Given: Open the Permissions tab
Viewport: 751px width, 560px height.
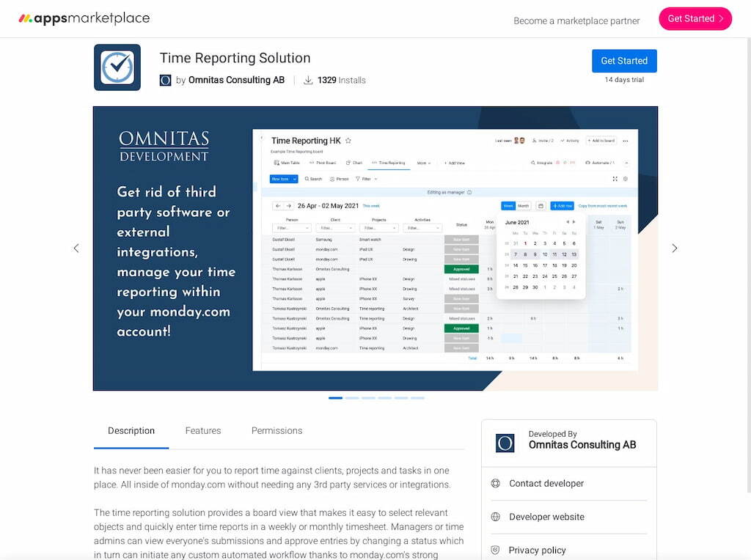Looking at the screenshot, I should coord(276,431).
